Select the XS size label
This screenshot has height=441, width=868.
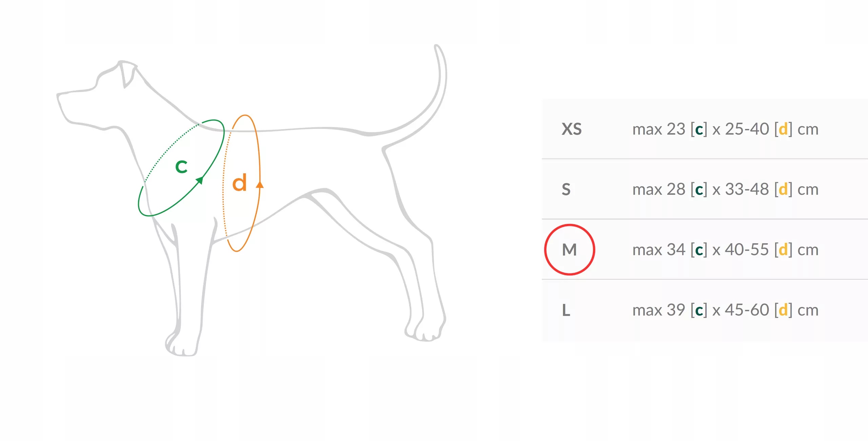572,129
